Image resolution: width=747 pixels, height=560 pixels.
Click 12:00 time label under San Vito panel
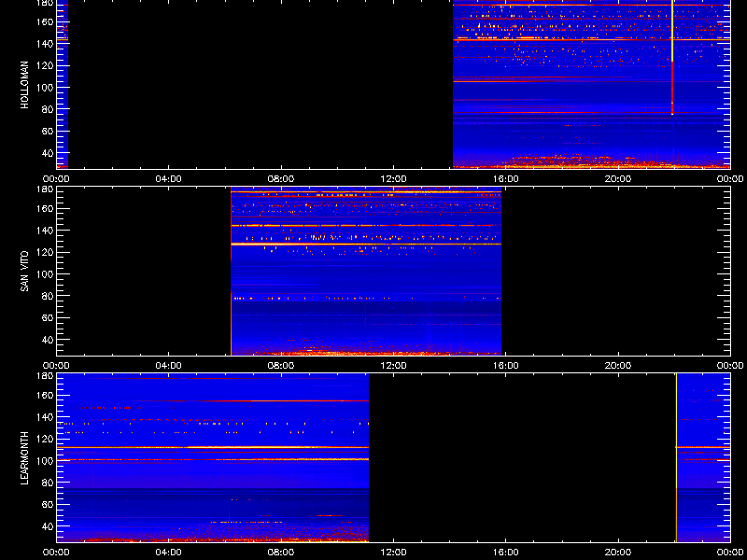point(393,366)
